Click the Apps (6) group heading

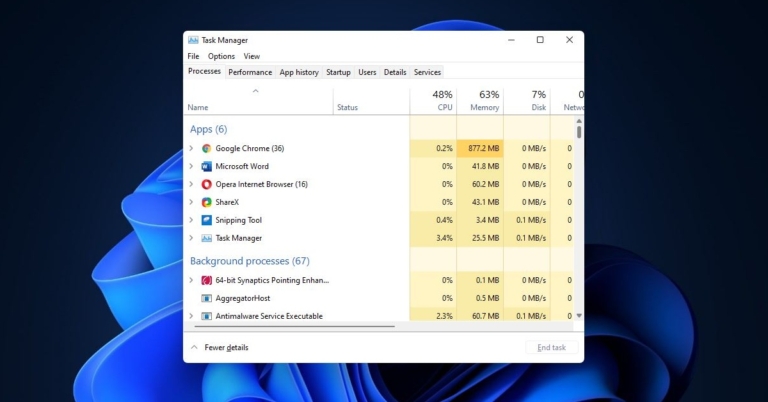[x=209, y=129]
